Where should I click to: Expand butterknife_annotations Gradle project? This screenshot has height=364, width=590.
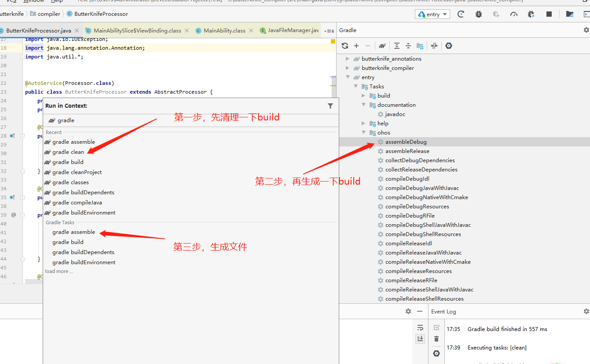point(348,58)
